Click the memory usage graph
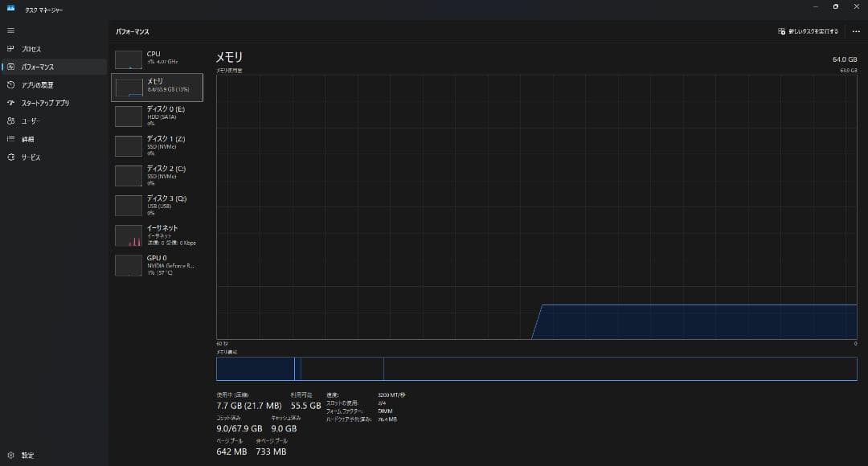 click(x=536, y=207)
